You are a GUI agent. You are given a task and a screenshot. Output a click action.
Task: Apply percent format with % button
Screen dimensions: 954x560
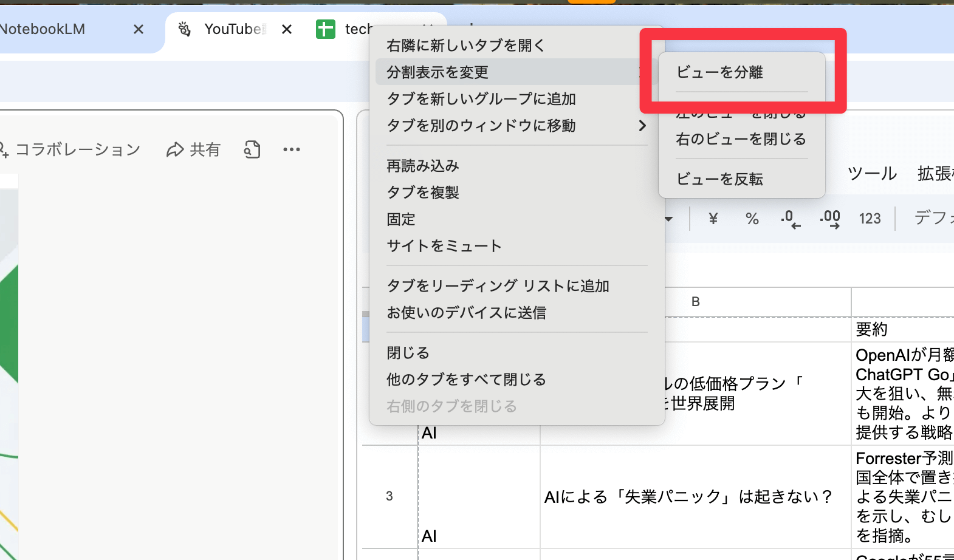(x=752, y=219)
